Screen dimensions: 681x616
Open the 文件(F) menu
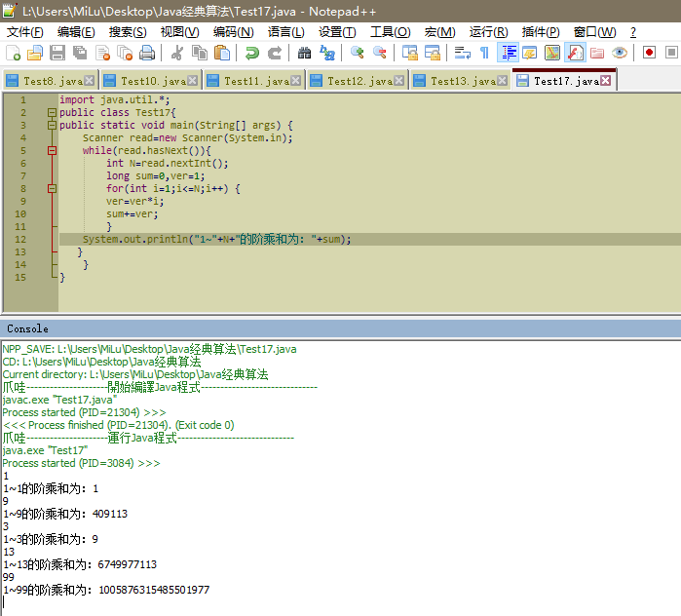24,32
